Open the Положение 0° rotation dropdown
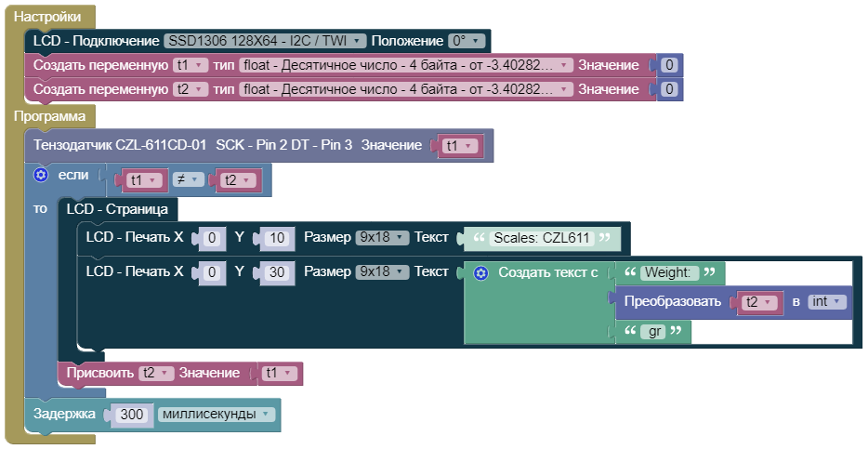 point(467,41)
